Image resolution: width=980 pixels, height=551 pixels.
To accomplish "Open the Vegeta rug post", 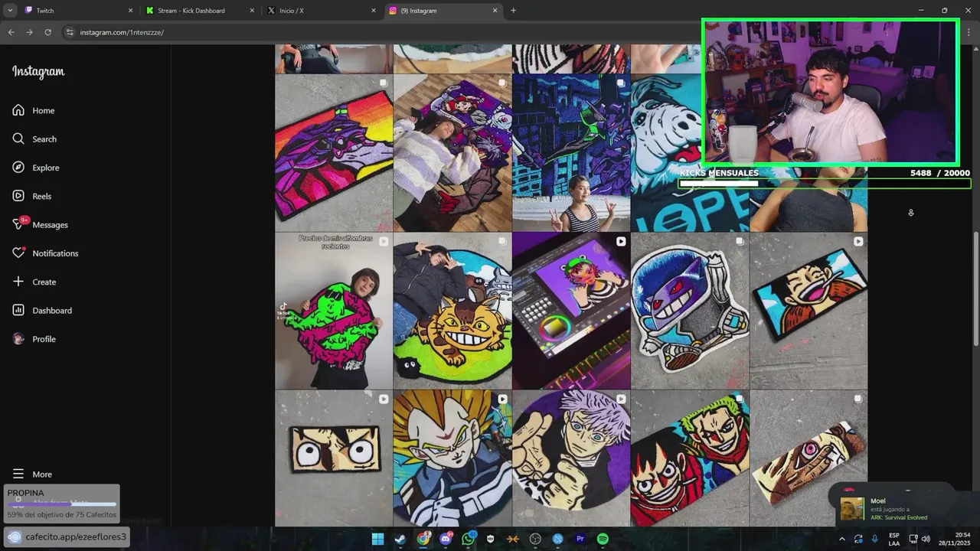I will (452, 458).
